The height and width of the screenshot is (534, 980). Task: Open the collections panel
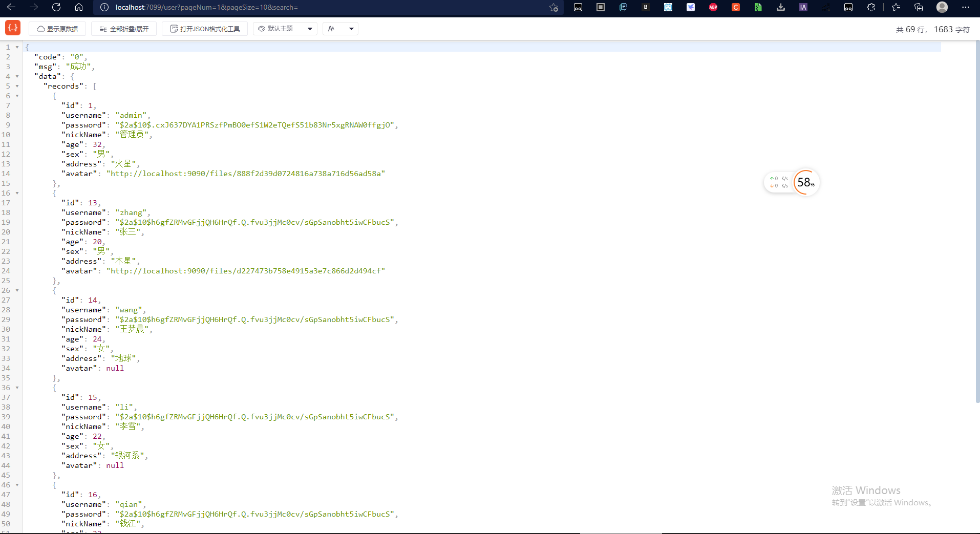pos(919,7)
